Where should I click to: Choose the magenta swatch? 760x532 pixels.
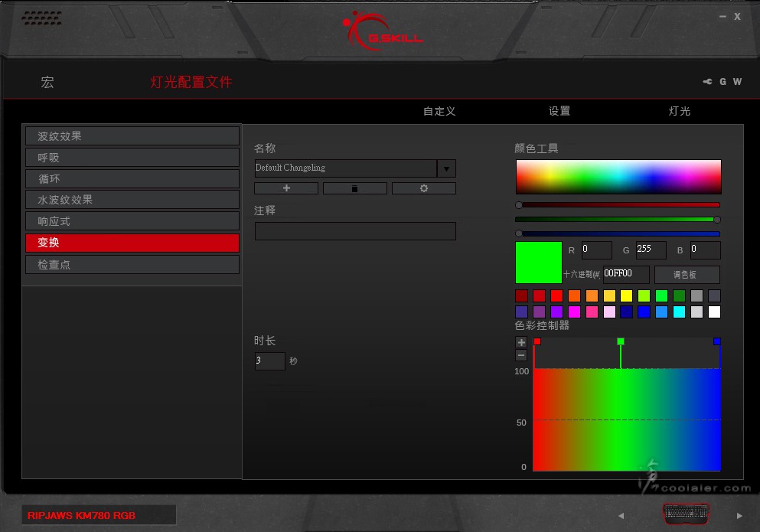tap(574, 312)
